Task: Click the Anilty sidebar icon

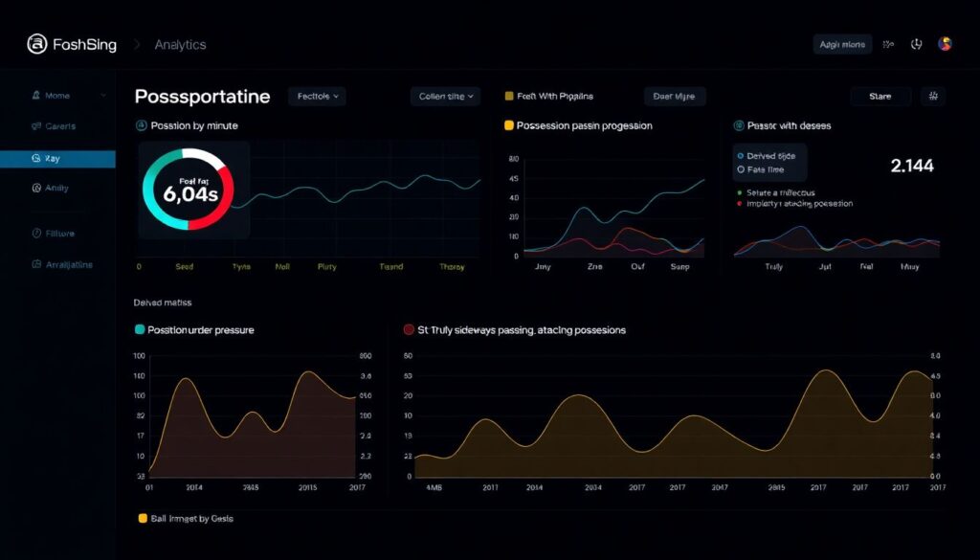Action: (36, 189)
